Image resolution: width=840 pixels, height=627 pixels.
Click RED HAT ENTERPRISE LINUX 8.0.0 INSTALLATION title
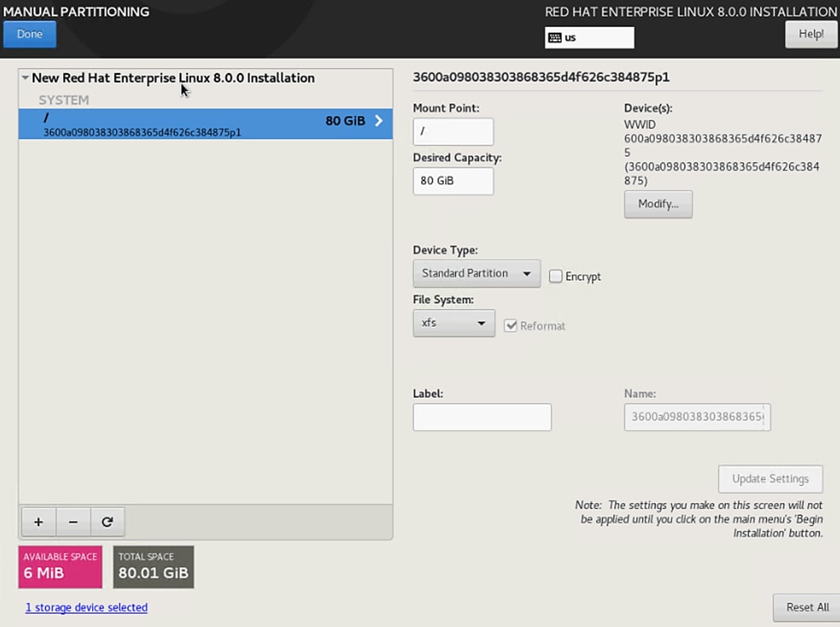click(x=691, y=12)
